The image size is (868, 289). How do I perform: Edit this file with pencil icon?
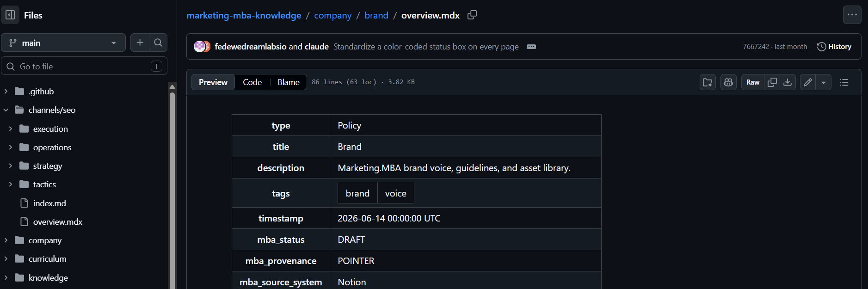tap(808, 82)
